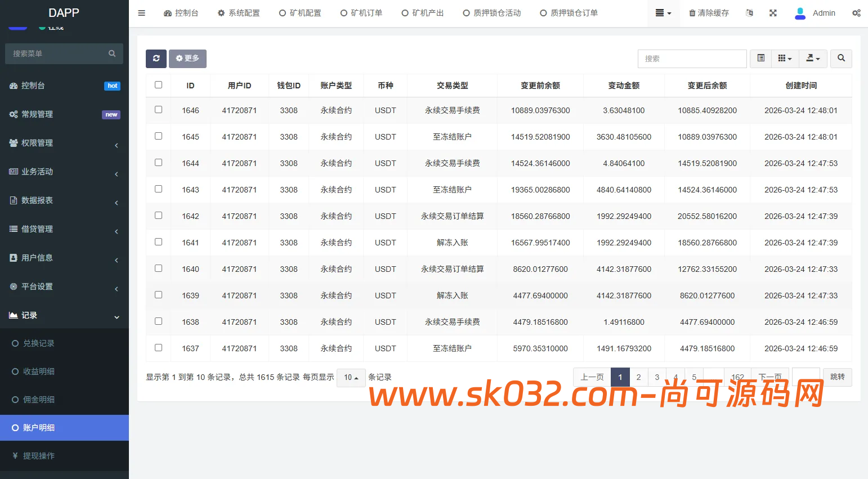Viewport: 868px width, 479px height.
Task: Click the 借贷管理 list icon in sidebar
Action: (x=14, y=229)
